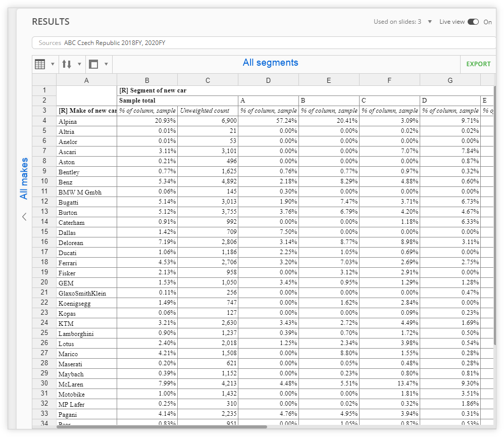Click the Sources input field
The image size is (504, 437).
264,43
